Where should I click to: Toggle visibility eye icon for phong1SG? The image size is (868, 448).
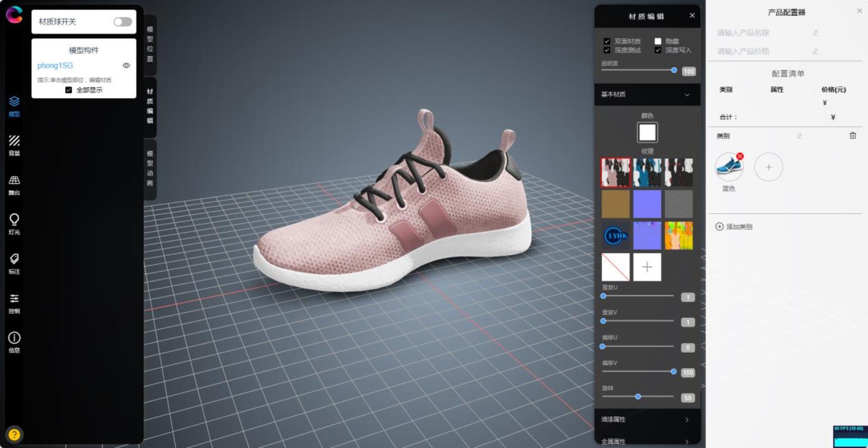pos(126,66)
